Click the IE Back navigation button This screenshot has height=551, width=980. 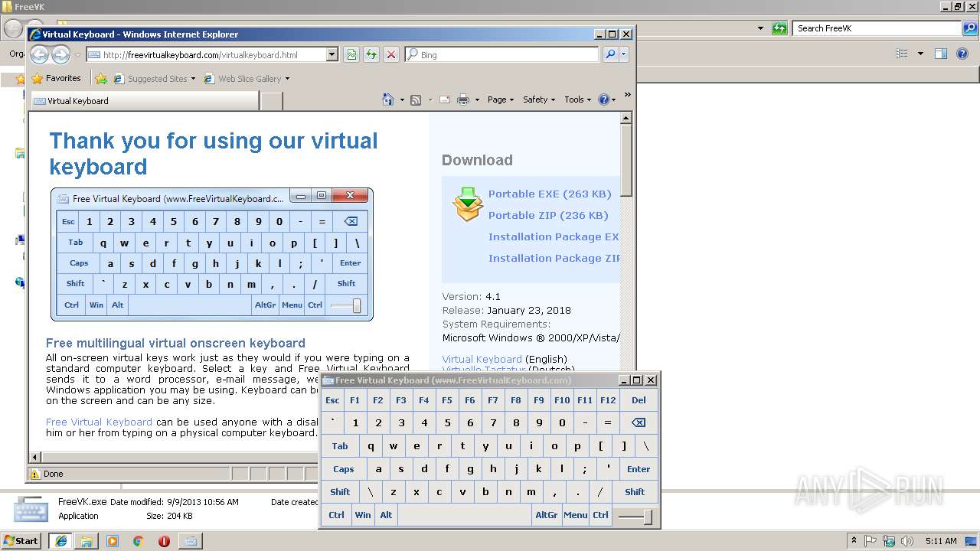pyautogui.click(x=39, y=54)
